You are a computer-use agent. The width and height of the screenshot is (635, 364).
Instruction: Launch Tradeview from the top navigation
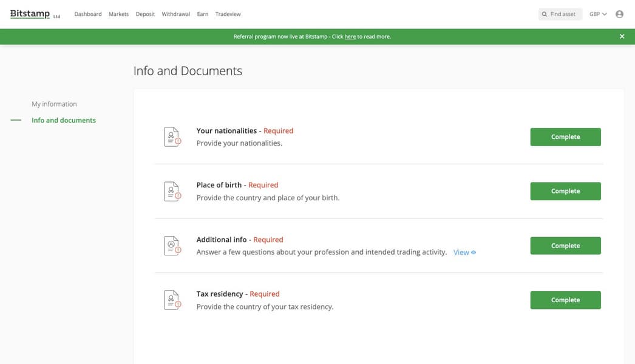[x=228, y=14]
